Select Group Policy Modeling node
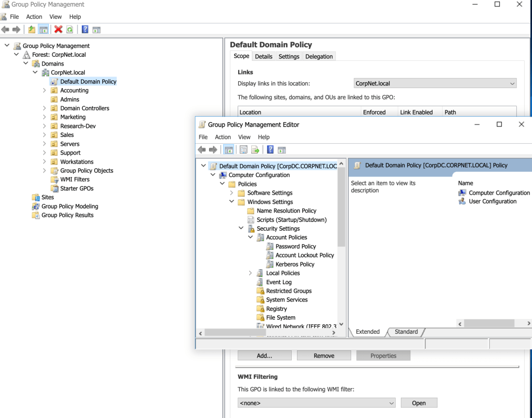532x418 pixels. pyautogui.click(x=70, y=206)
